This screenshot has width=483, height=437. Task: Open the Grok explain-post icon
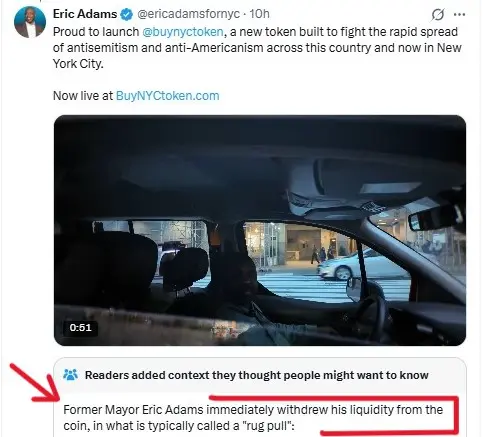[438, 14]
